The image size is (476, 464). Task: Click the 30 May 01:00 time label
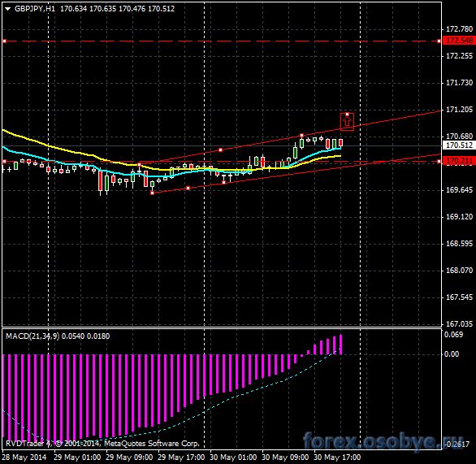coord(233,457)
